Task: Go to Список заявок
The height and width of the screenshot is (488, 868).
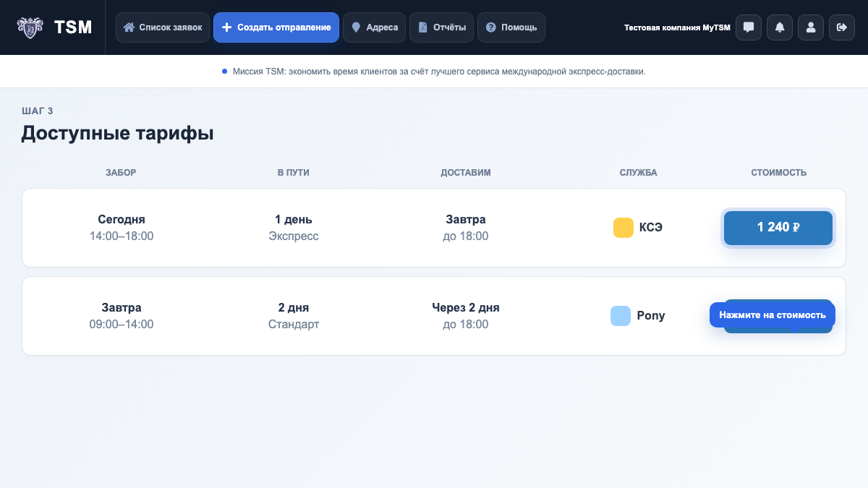Action: click(x=163, y=27)
